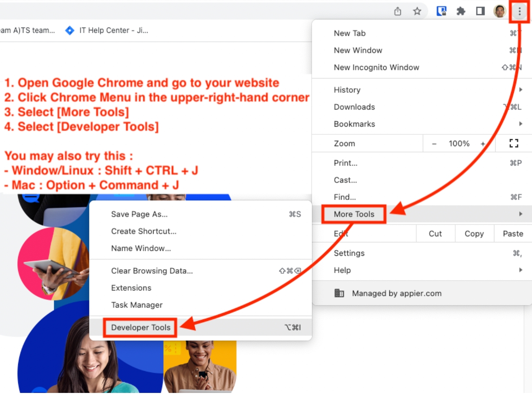
Task: Click the blue password manager extension icon
Action: (x=441, y=11)
